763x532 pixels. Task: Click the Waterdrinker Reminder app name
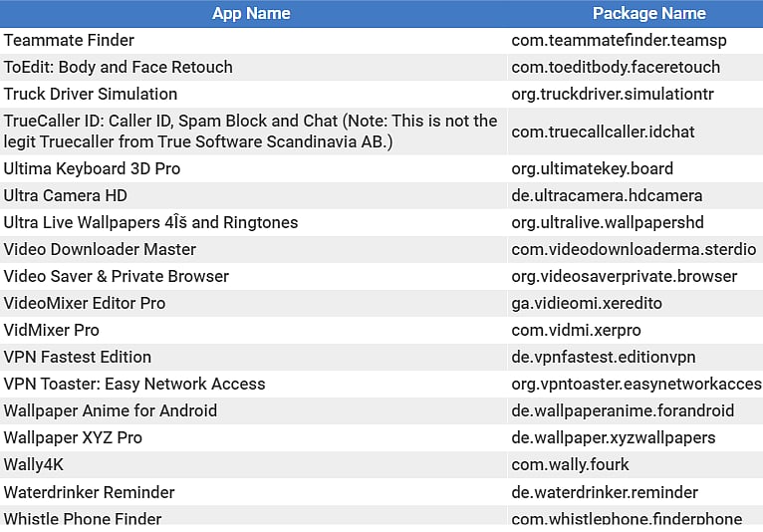coord(89,491)
